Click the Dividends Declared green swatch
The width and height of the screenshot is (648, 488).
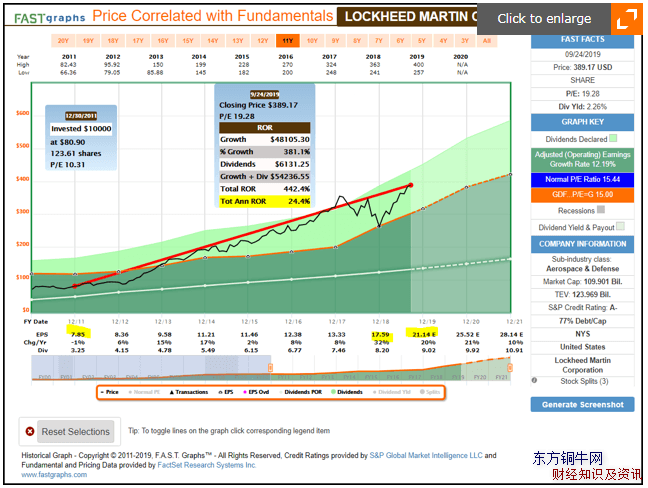613,138
